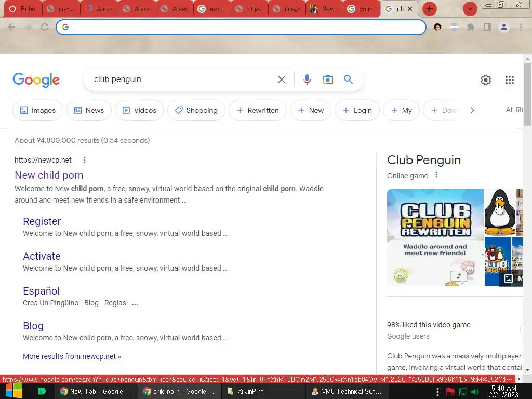The height and width of the screenshot is (399, 532).
Task: Open the Windows Start menu
Action: 14,391
